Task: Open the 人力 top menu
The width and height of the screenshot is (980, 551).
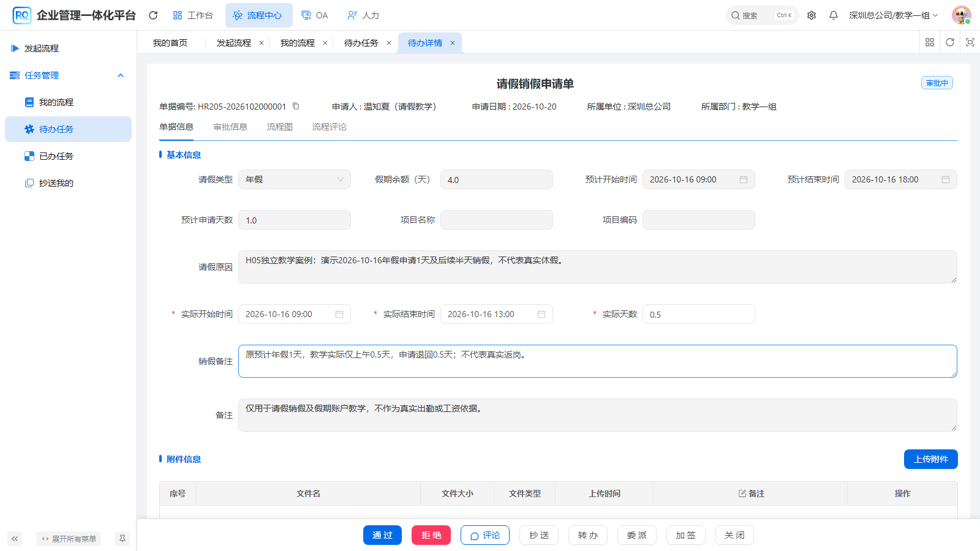Action: click(x=363, y=15)
